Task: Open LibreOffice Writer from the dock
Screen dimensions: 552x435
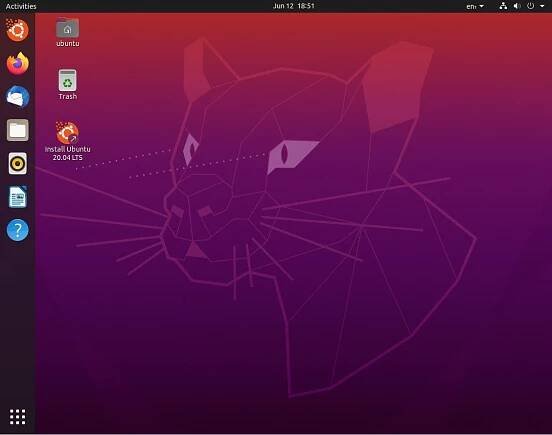Action: click(x=17, y=197)
